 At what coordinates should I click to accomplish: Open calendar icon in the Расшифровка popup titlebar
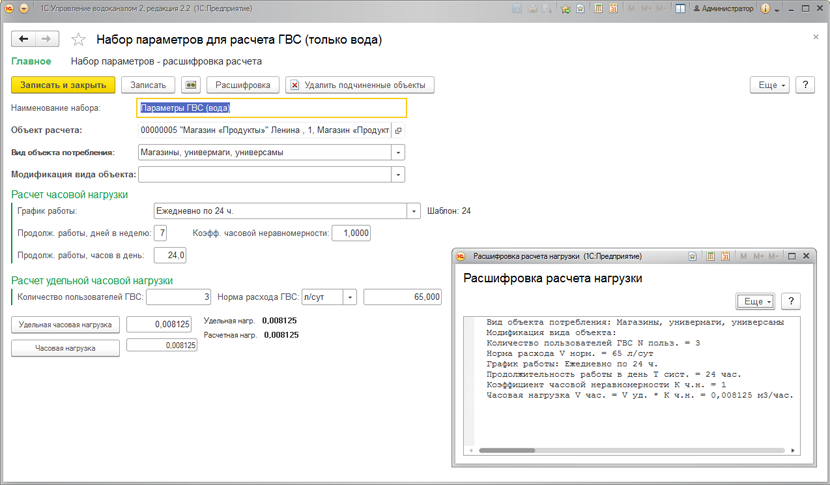727,256
